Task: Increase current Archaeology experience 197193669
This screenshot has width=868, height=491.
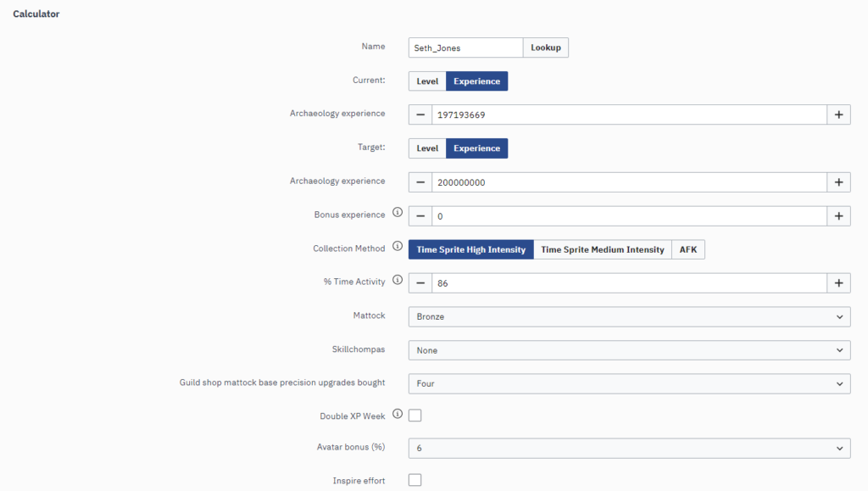Action: [838, 115]
